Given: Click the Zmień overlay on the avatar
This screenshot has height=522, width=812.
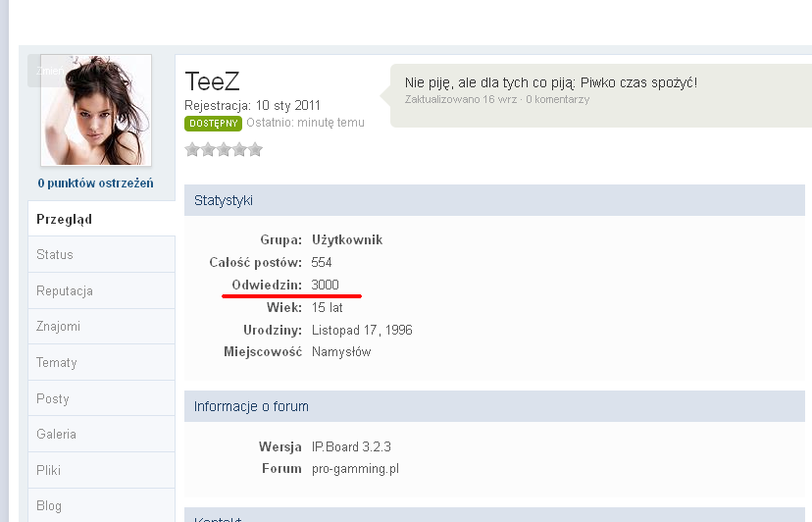Looking at the screenshot, I should [47, 71].
